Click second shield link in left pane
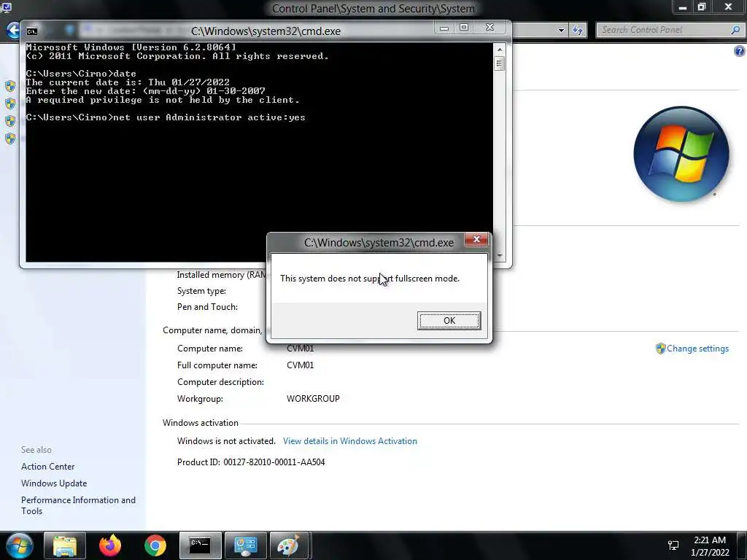Image resolution: width=747 pixels, height=560 pixels. pyautogui.click(x=10, y=104)
